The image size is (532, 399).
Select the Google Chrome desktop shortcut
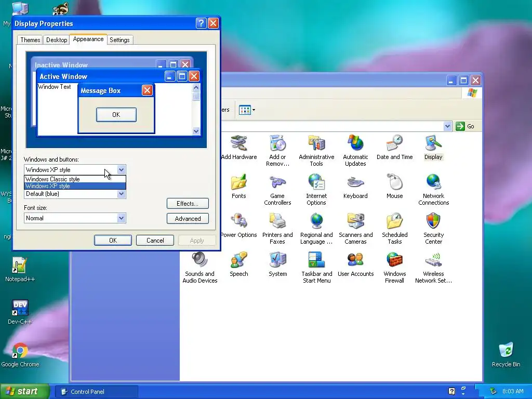[x=20, y=355]
